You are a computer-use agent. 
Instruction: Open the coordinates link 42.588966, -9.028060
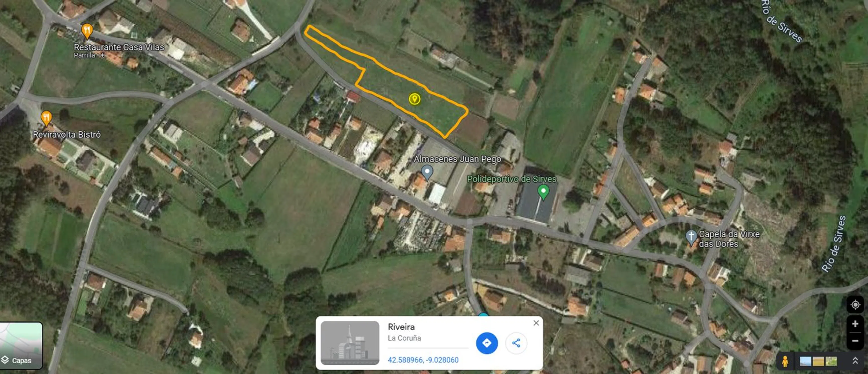423,360
